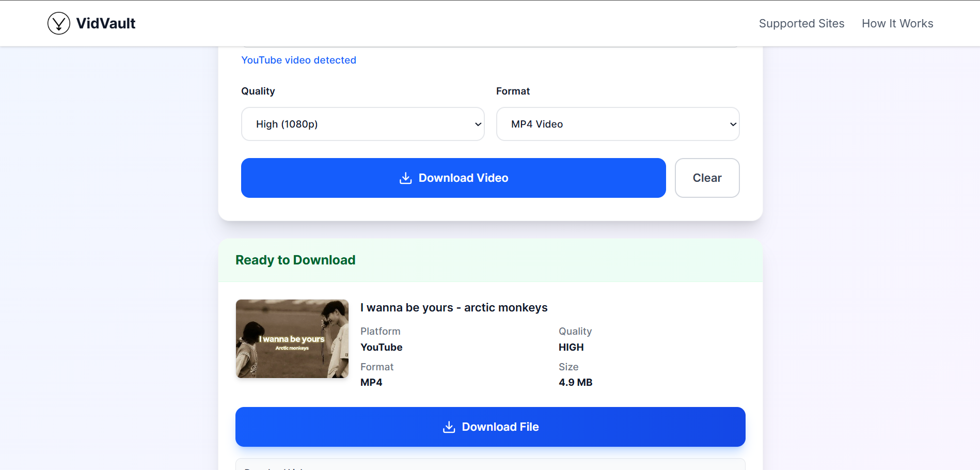Open Supported Sites in the navigation
The width and height of the screenshot is (980, 470).
click(x=801, y=23)
